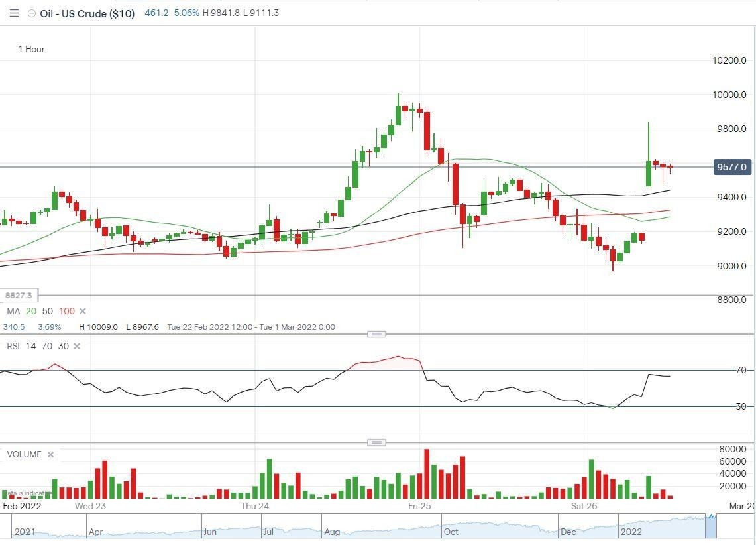
Task: Select the 1 Hour timeframe label
Action: (x=31, y=49)
